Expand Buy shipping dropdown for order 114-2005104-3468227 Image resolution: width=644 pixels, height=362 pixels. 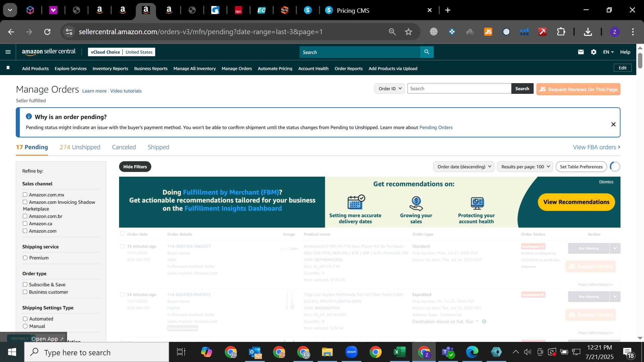tap(615, 248)
